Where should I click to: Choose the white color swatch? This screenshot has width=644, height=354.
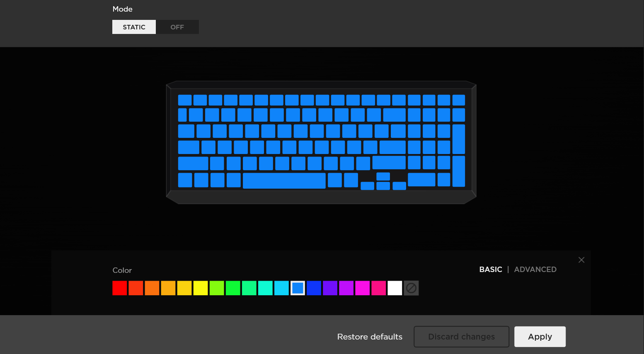(395, 288)
